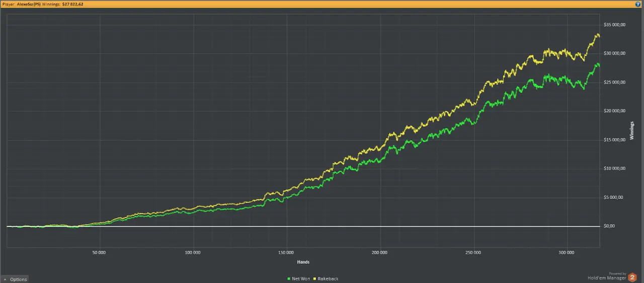Click the 150 000 hands axis label
644x283 pixels.
(286, 252)
